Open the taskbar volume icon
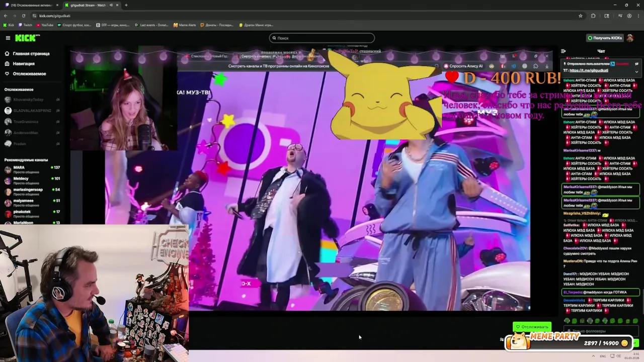Image resolution: width=644 pixels, height=362 pixels. tap(617, 356)
